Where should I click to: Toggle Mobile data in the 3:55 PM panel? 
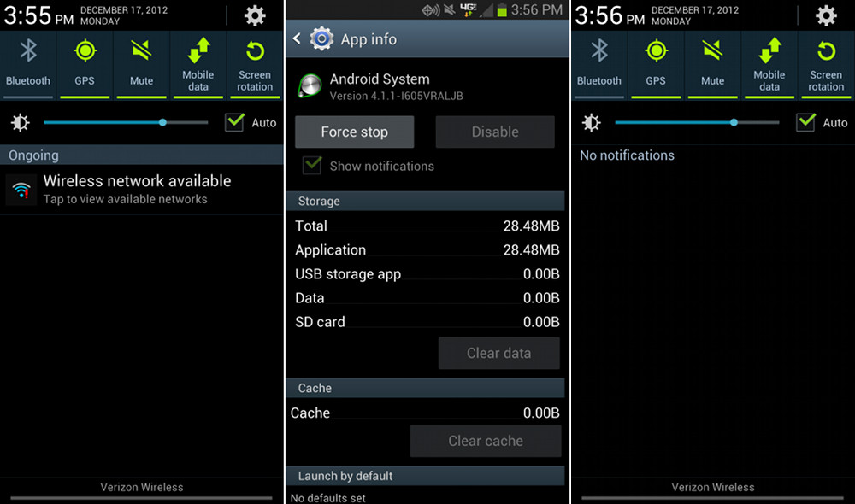(198, 64)
